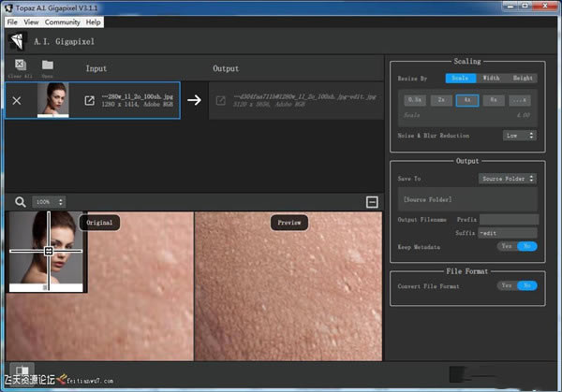Select Resize By Width option
562x392 pixels.
click(x=491, y=78)
